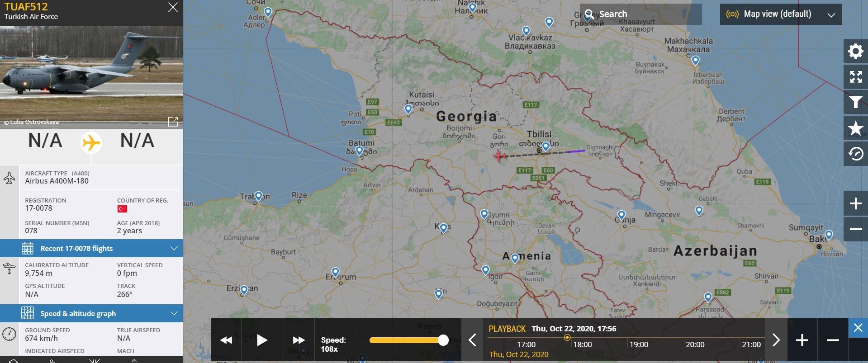868x363 pixels.
Task: Zoom out on the map
Action: pyautogui.click(x=855, y=229)
